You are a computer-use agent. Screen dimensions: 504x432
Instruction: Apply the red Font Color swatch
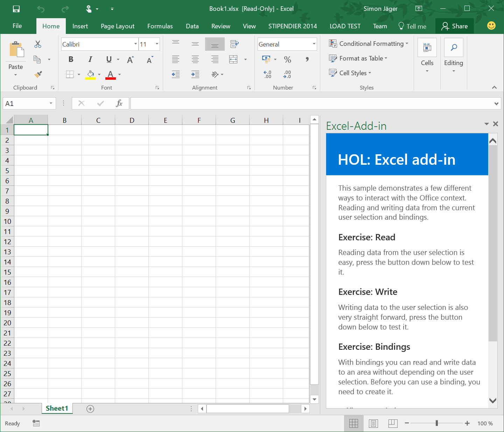tap(111, 75)
